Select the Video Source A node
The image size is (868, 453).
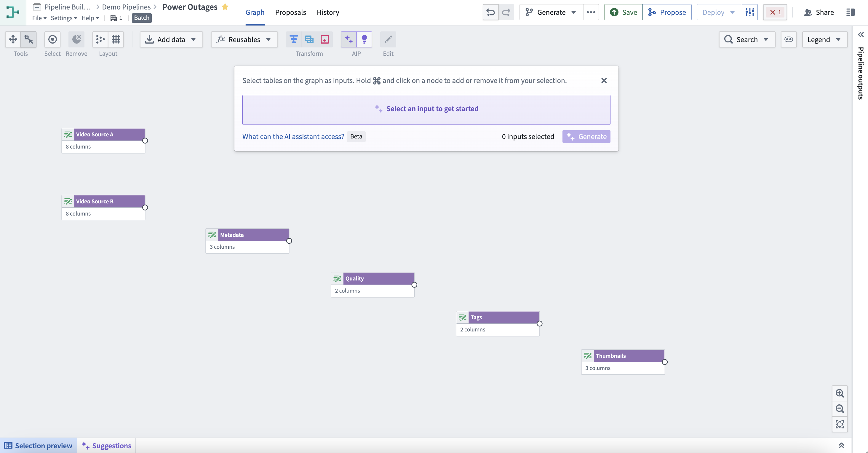point(103,141)
